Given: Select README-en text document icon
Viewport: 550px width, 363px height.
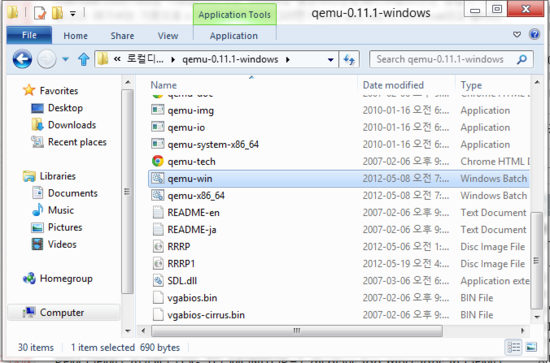Looking at the screenshot, I should click(158, 212).
